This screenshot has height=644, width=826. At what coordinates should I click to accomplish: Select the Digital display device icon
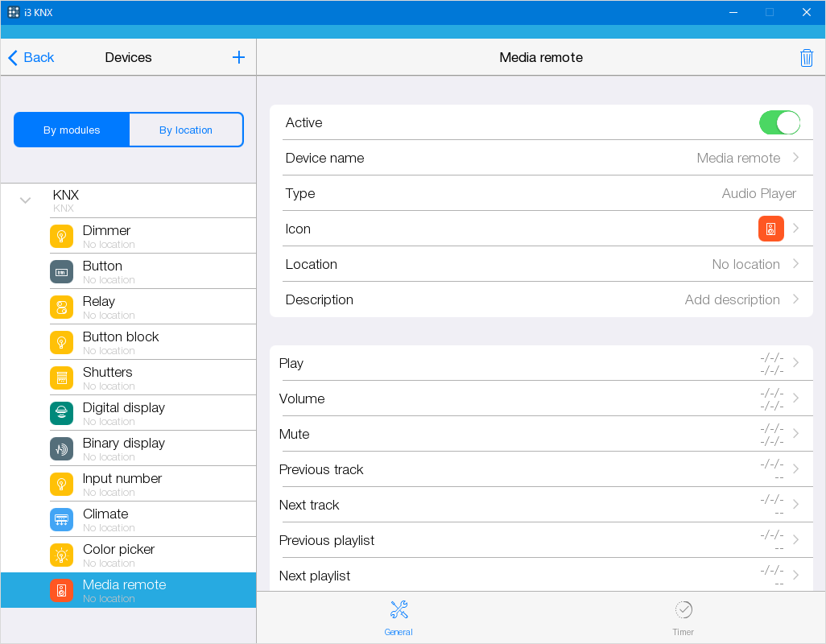point(61,414)
